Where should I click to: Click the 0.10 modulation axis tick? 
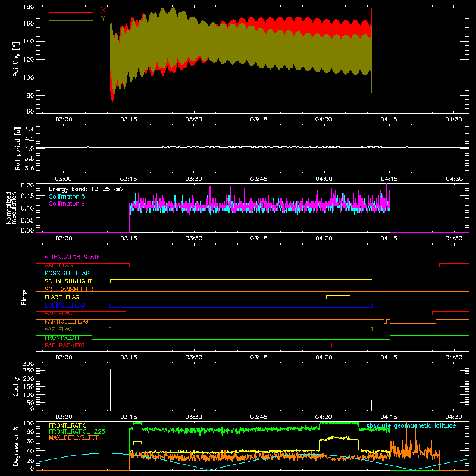[x=27, y=208]
